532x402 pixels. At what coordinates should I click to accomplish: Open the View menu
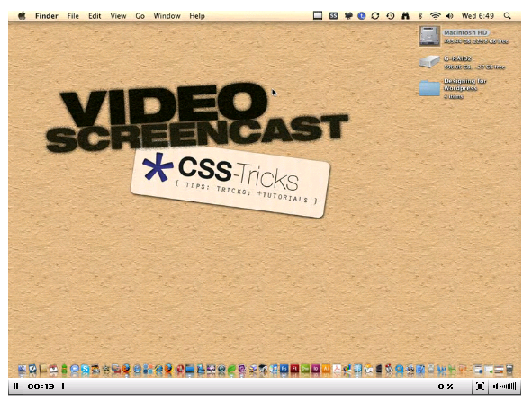[x=118, y=16]
